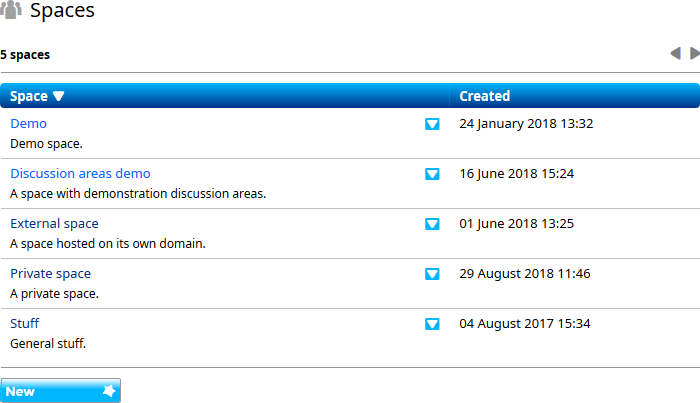This screenshot has width=700, height=403.
Task: Click date '01 June 2018 13:25'
Action: click(x=517, y=224)
